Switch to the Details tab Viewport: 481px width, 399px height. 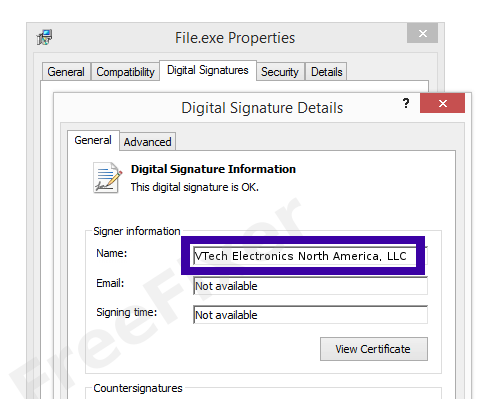[x=326, y=72]
